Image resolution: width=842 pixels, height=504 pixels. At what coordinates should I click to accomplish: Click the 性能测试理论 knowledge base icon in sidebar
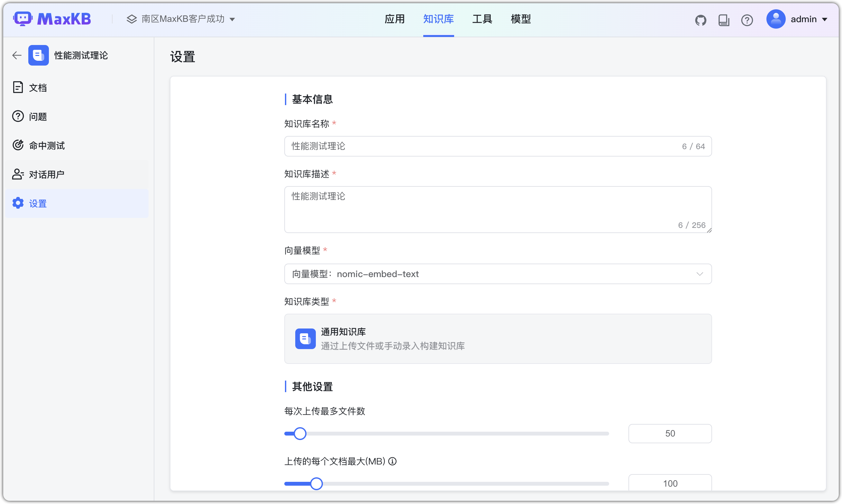coord(38,55)
